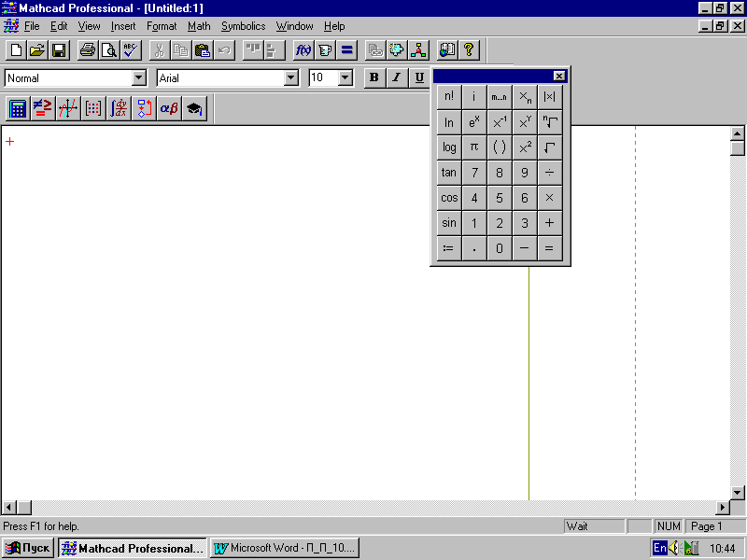Open Evaluation and Boolean palette icon
747x560 pixels.
click(x=43, y=108)
